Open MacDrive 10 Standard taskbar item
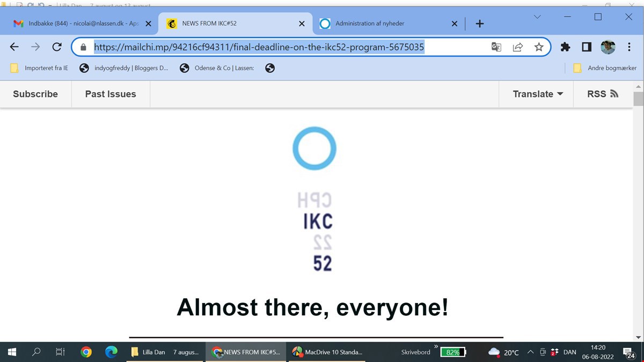This screenshot has width=644, height=362. [327, 352]
